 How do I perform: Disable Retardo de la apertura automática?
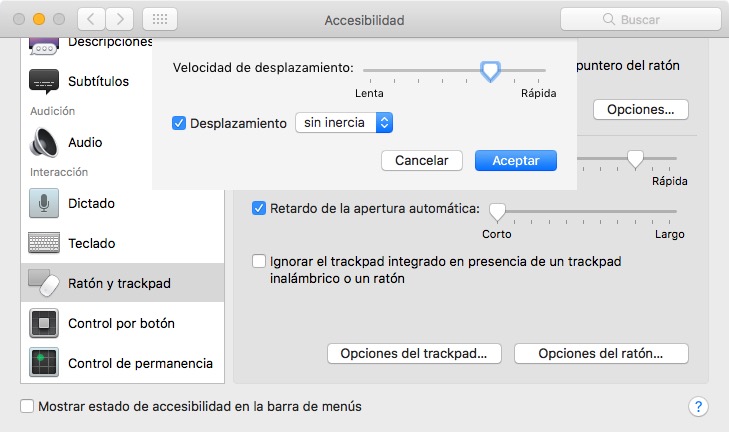point(259,208)
